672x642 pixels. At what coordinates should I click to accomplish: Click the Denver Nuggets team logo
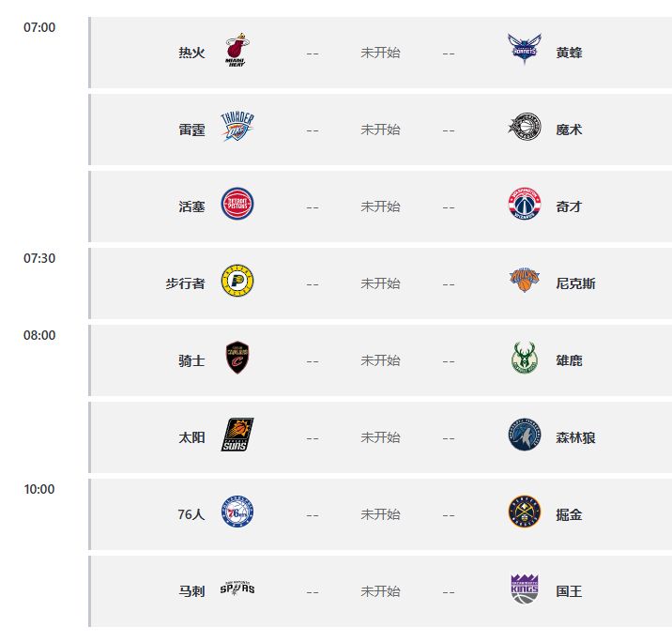[524, 513]
